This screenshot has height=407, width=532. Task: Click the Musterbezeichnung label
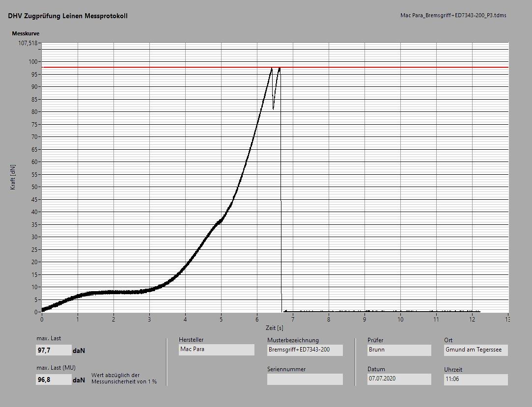293,340
